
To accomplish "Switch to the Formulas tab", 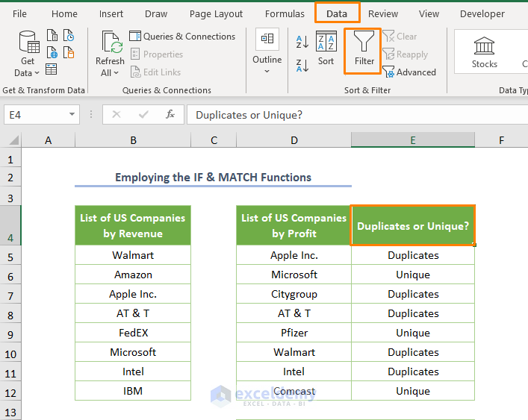I will [x=284, y=13].
